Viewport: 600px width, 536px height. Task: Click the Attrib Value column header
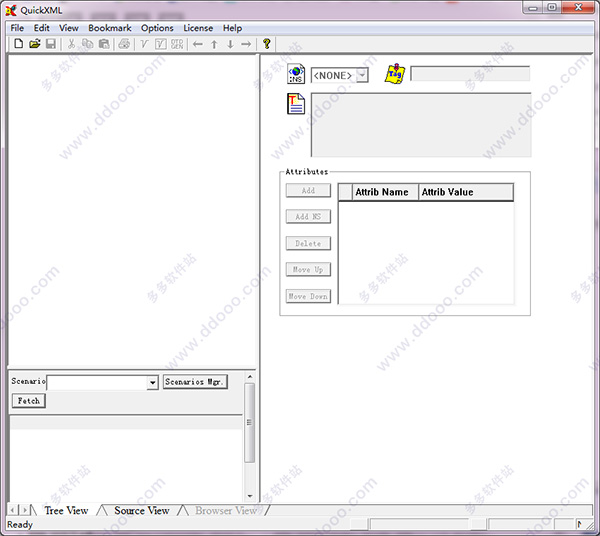tap(466, 192)
